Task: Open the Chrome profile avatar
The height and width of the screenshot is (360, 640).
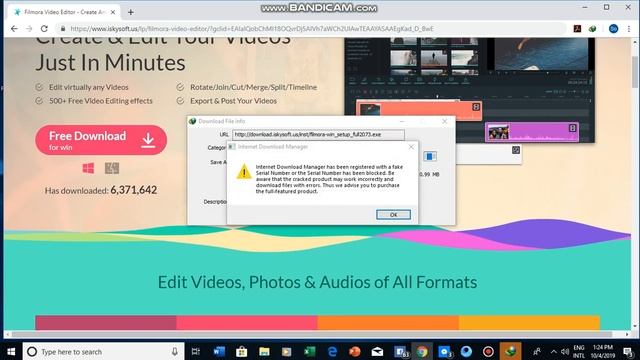Action: coord(613,29)
